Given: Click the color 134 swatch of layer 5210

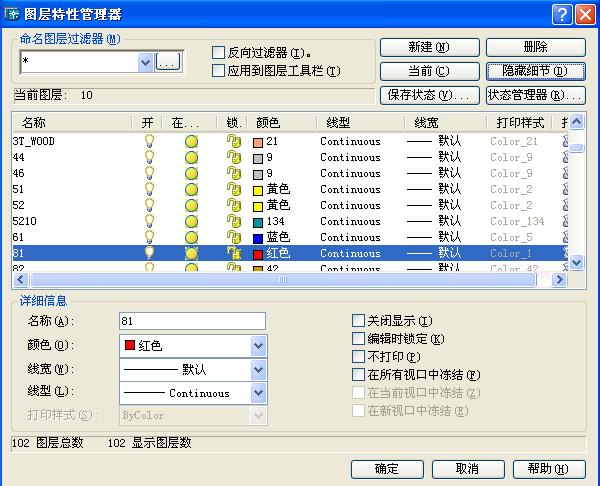Looking at the screenshot, I should coord(258,222).
